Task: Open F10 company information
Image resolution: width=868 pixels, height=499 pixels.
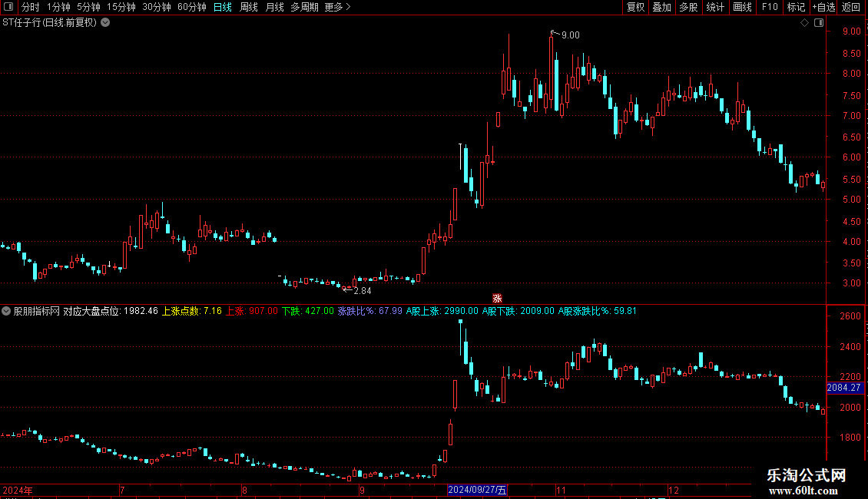Action: click(770, 7)
